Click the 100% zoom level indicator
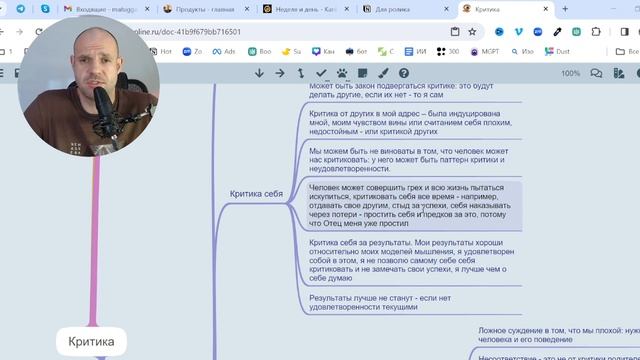 [x=571, y=73]
